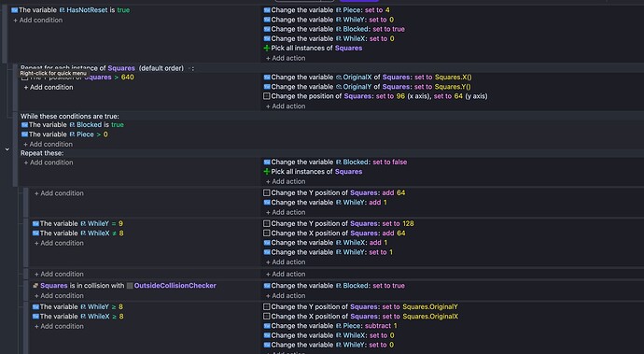Click the 9 value in WhileY = 9
644x354 pixels.
pyautogui.click(x=120, y=223)
